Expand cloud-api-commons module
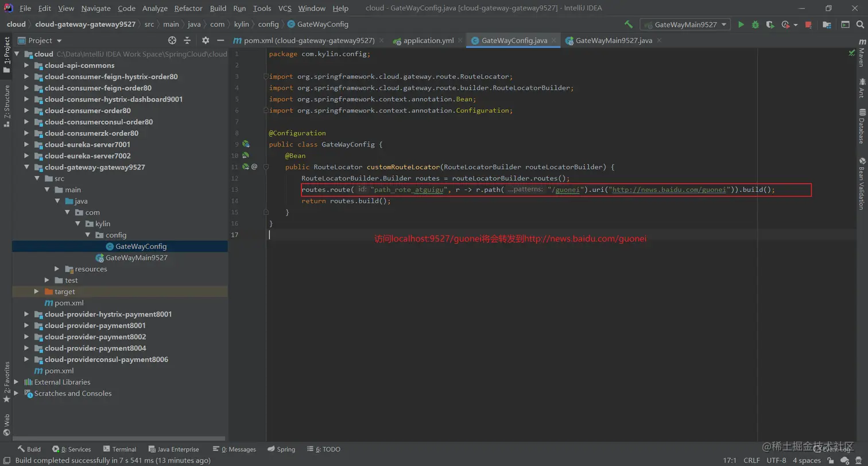 point(26,66)
